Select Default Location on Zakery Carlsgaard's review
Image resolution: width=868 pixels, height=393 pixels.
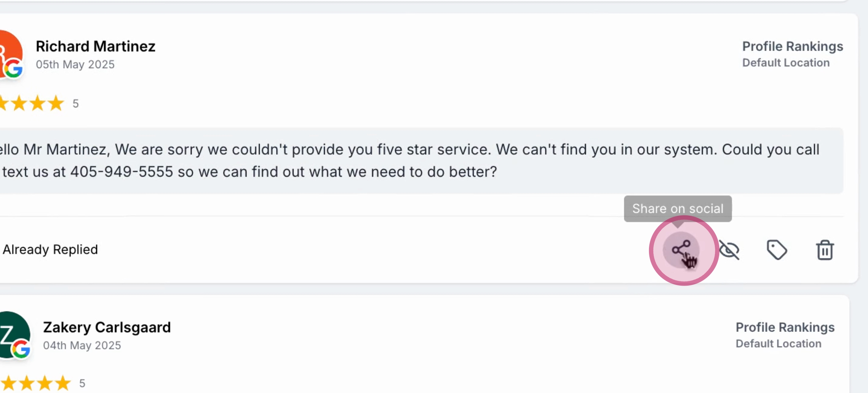[779, 344]
